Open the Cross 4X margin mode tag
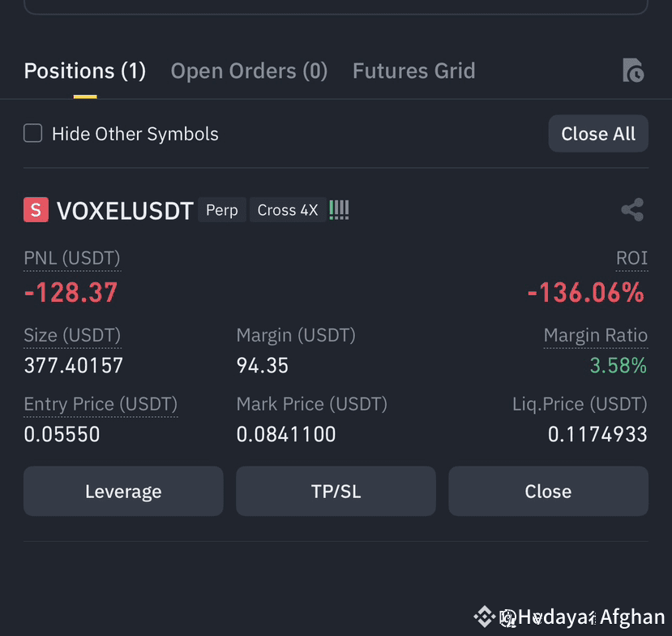This screenshot has height=636, width=672. 288,210
